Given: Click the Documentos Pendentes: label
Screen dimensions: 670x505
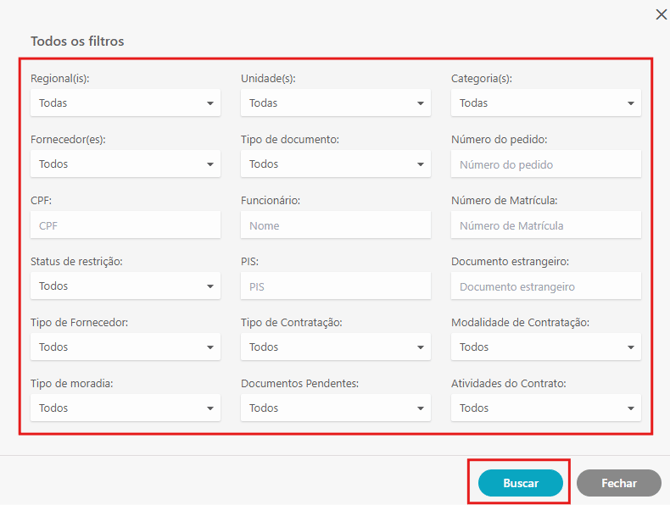Looking at the screenshot, I should pos(300,384).
